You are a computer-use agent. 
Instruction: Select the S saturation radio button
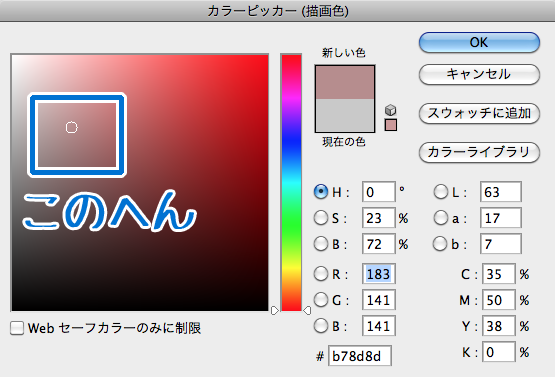(321, 218)
